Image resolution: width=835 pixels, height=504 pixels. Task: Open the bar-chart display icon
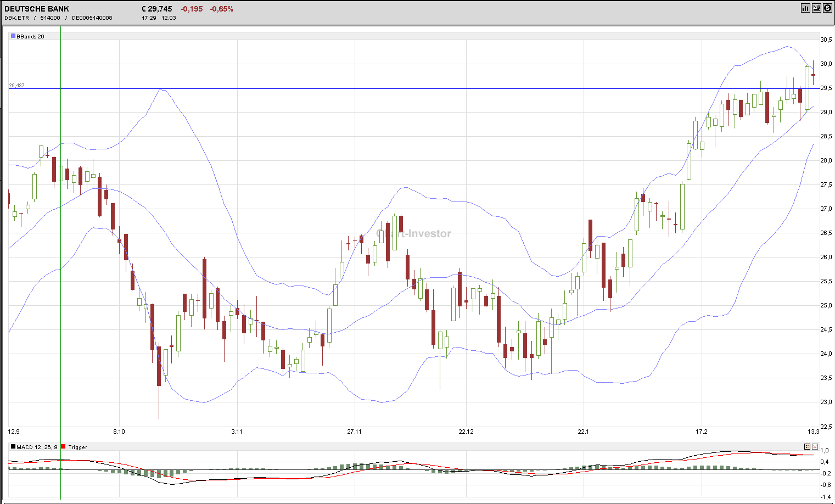(805, 8)
